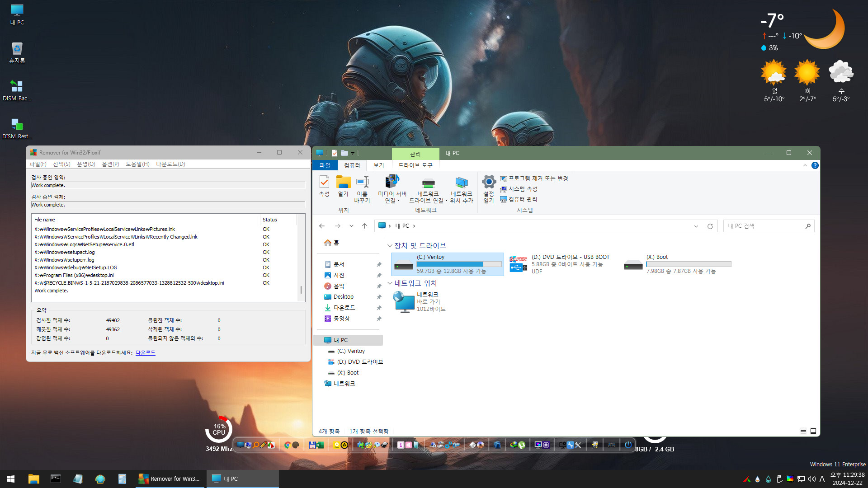Switch to the 보기 ribbon tab
Screen dimensions: 868x488
[x=378, y=165]
